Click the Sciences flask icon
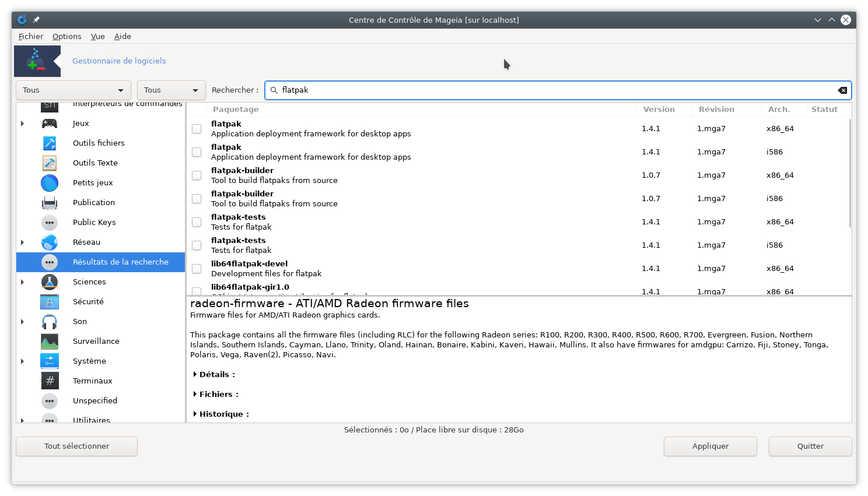The image size is (868, 496). pos(50,282)
